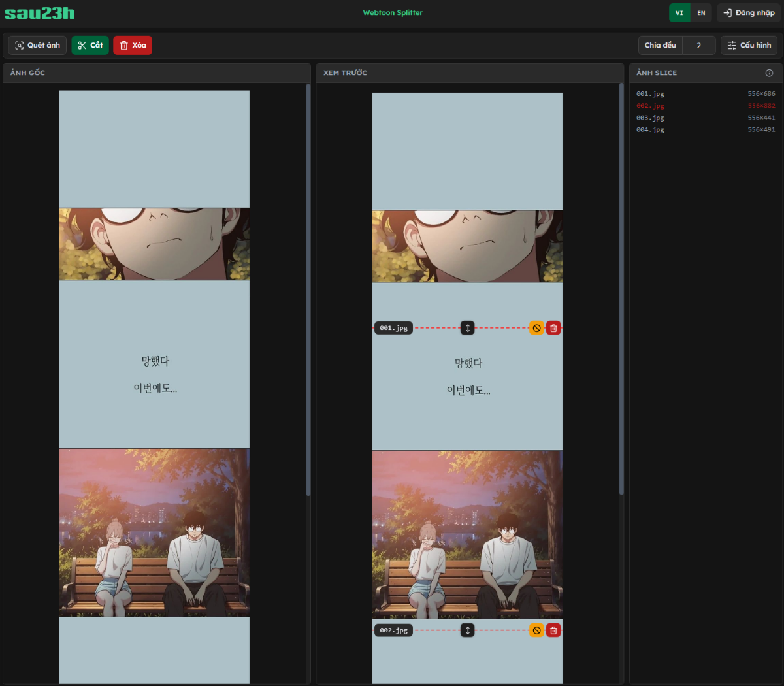
Task: Click the 556×686 size value
Action: point(762,94)
